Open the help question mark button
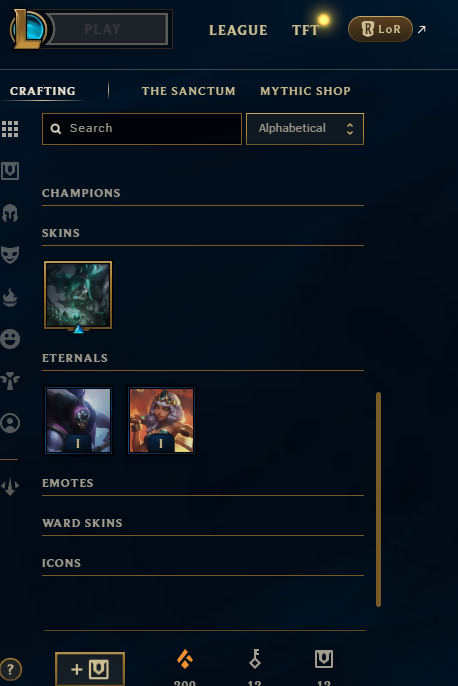The height and width of the screenshot is (686, 458). (x=10, y=669)
